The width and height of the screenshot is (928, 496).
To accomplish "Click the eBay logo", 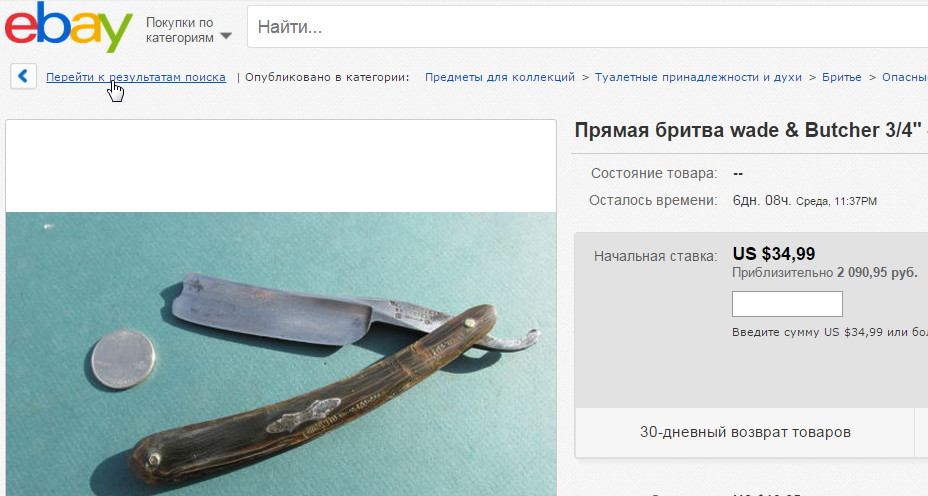I will [x=68, y=27].
